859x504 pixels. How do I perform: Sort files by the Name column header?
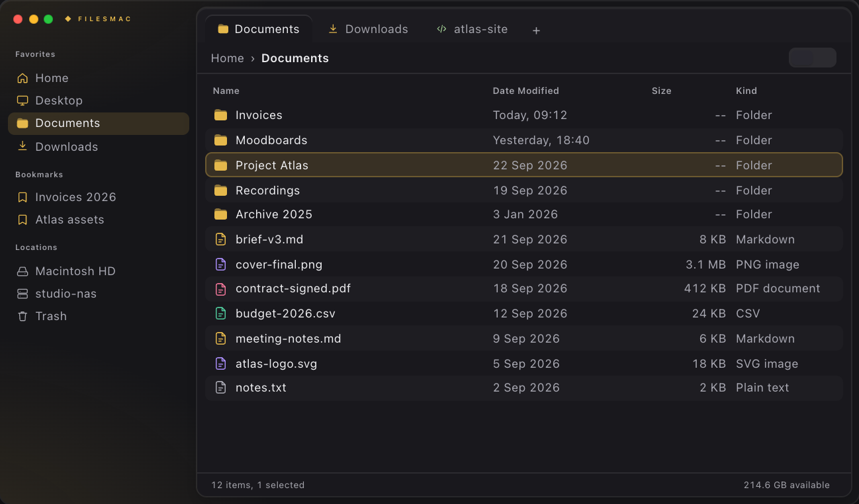click(226, 91)
